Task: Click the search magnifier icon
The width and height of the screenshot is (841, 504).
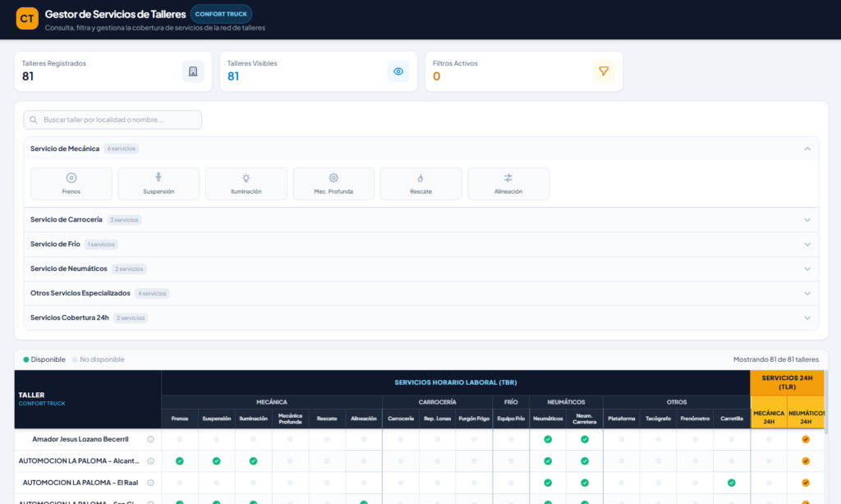Action: [x=34, y=120]
